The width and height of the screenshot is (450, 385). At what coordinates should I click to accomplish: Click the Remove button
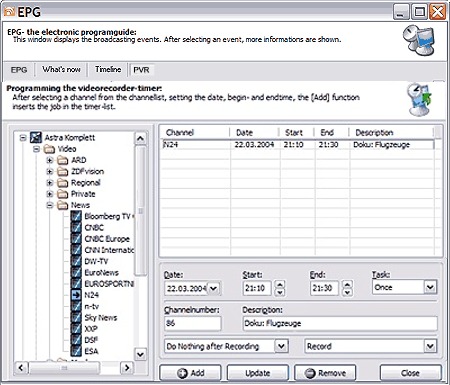(325, 373)
